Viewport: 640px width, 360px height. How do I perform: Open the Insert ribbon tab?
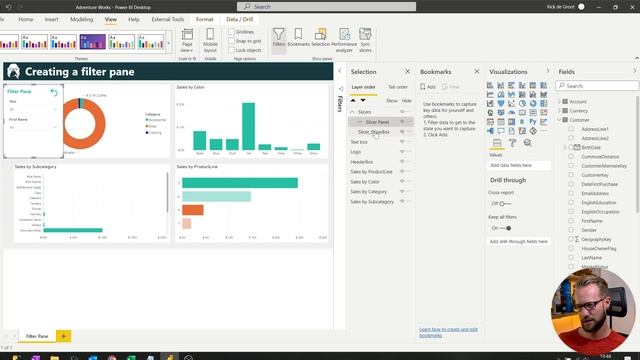[51, 19]
